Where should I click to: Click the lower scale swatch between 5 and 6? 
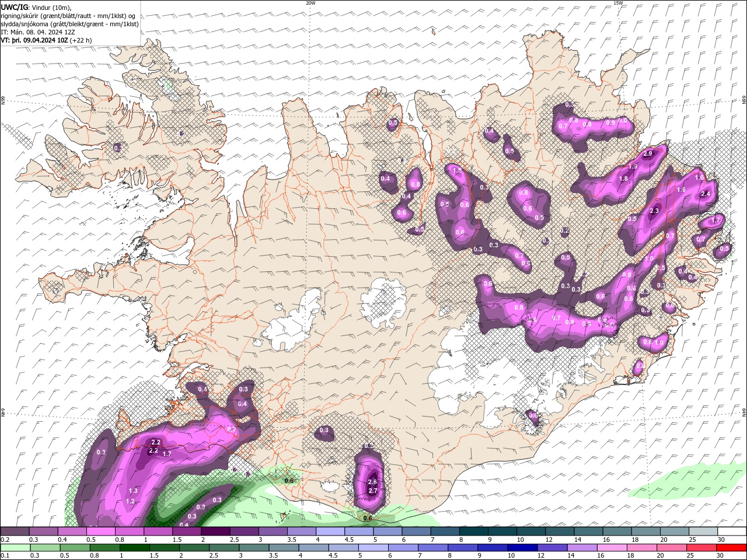(x=373, y=548)
